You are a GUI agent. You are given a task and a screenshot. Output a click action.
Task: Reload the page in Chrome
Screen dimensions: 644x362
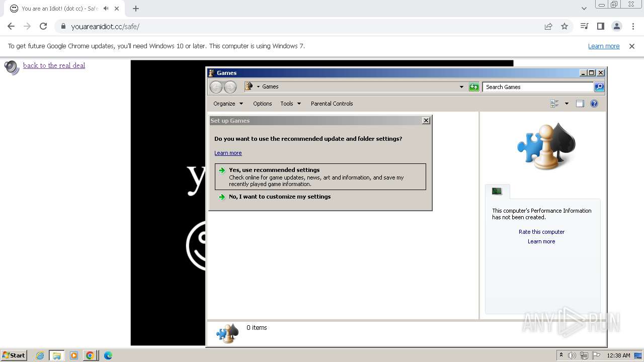tap(43, 26)
